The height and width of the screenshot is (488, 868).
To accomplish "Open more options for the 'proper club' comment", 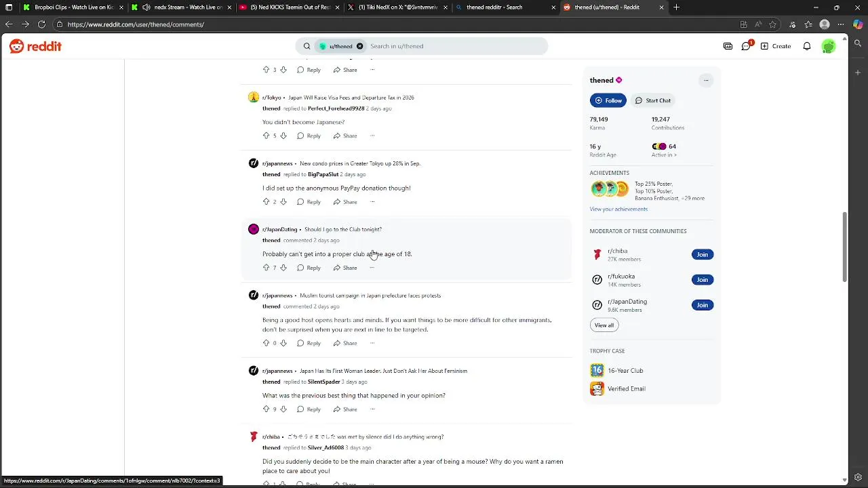I will [372, 268].
